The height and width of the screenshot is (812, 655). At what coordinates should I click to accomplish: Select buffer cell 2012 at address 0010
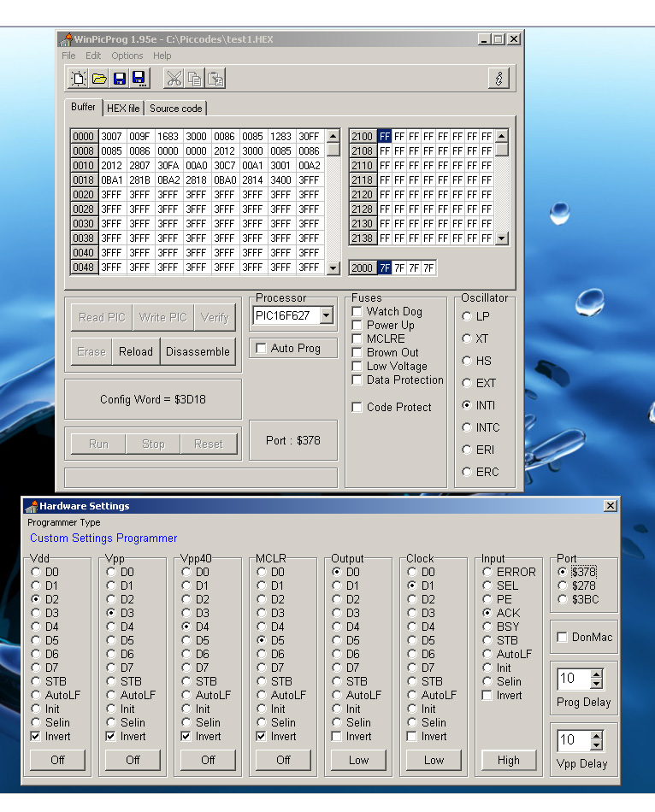[111, 165]
